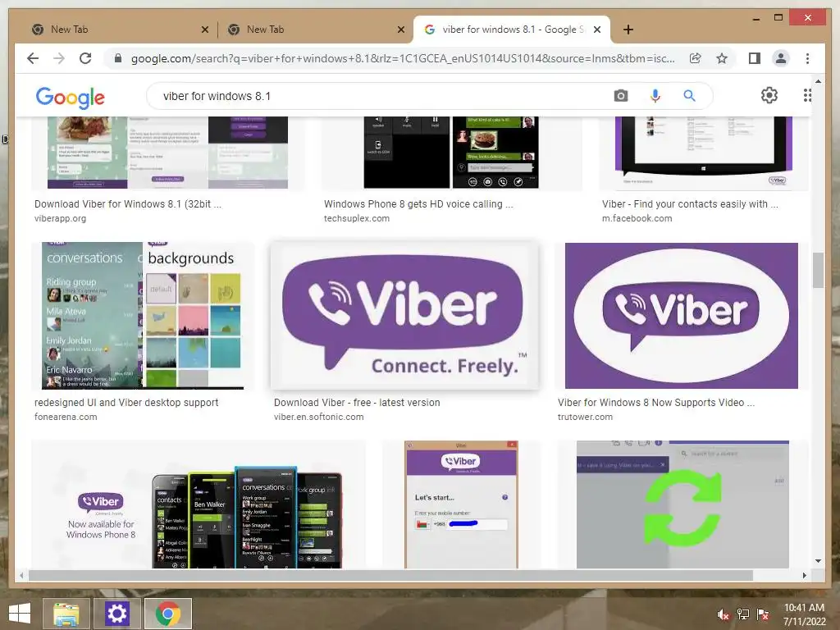Close the viber for windows 8.1 tab
Screen dimensions: 840x630
pyautogui.click(x=597, y=30)
